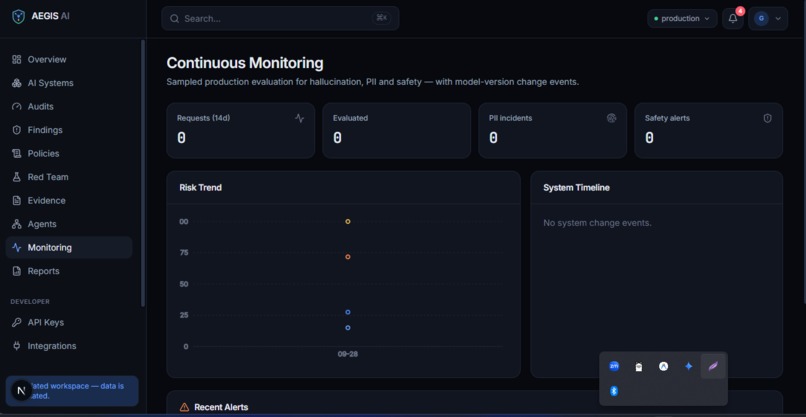The height and width of the screenshot is (417, 806).
Task: Click the 09-28 date axis label
Action: coord(348,354)
